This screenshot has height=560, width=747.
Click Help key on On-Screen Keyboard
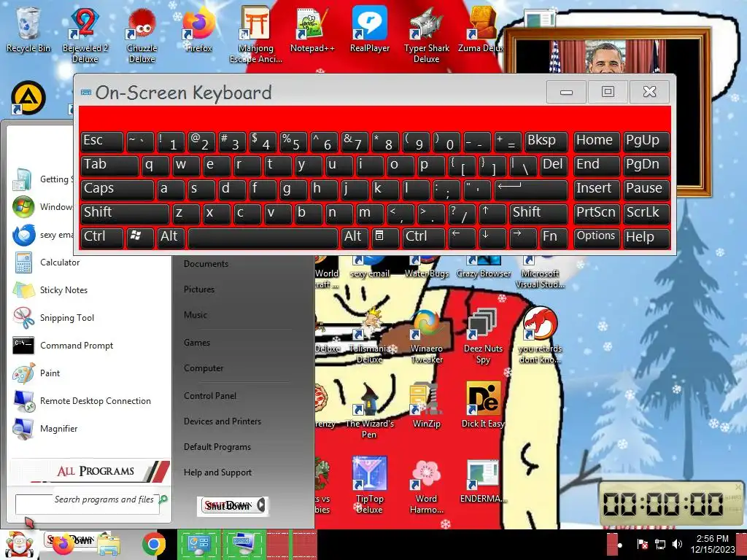(x=646, y=237)
